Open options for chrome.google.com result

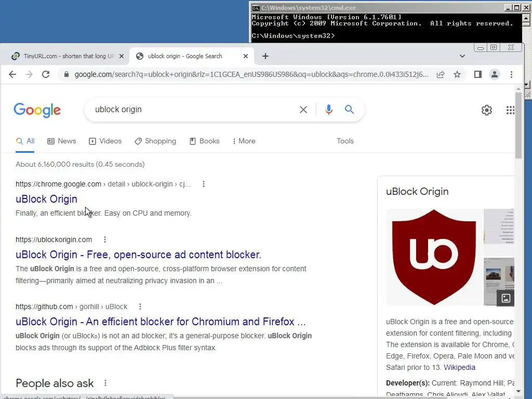(x=204, y=184)
